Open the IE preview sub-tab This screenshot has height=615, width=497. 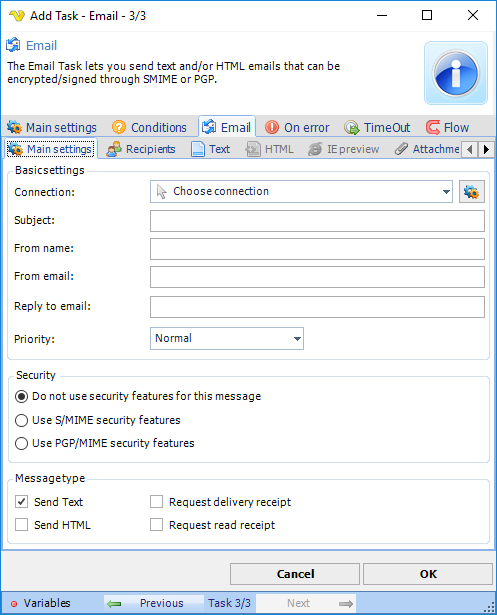point(344,149)
